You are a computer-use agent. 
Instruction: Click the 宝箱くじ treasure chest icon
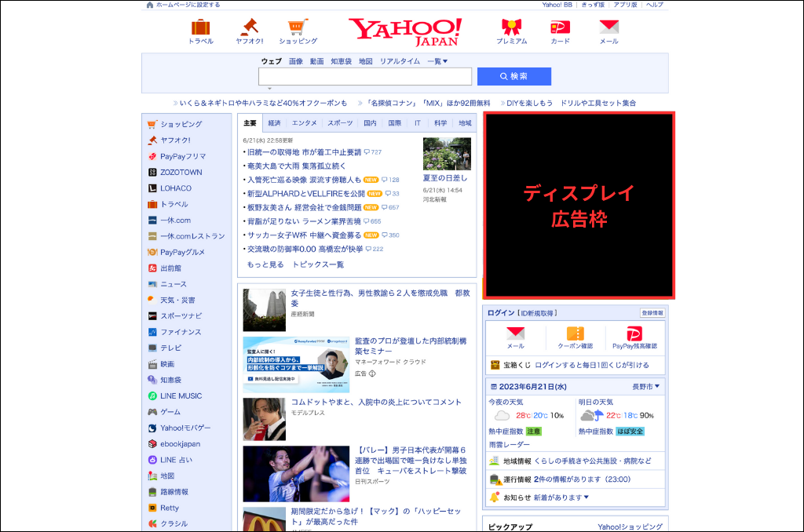(x=495, y=365)
